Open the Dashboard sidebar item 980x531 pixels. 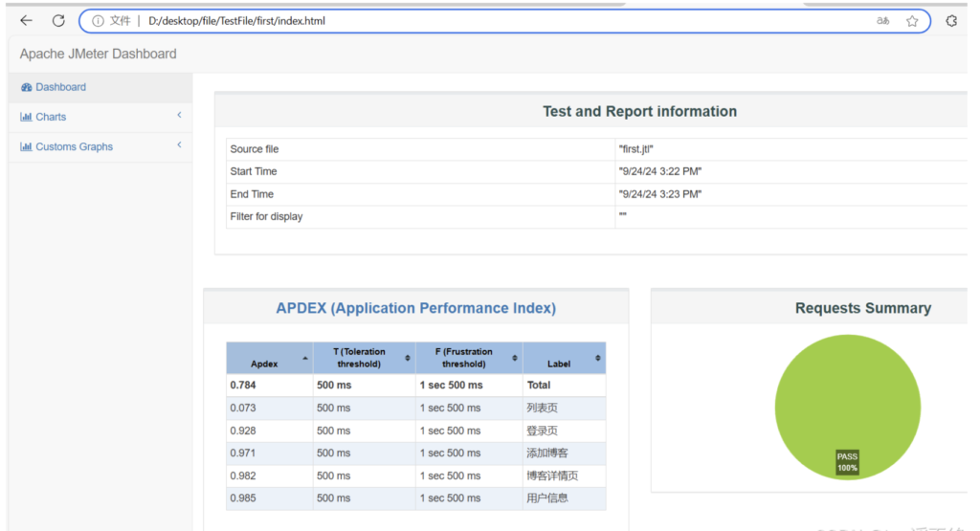click(x=100, y=87)
